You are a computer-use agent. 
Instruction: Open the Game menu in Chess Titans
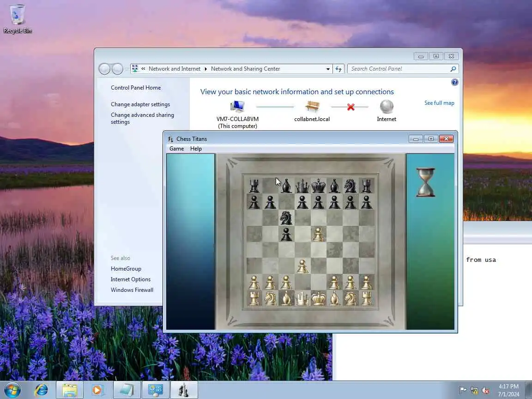pyautogui.click(x=176, y=149)
